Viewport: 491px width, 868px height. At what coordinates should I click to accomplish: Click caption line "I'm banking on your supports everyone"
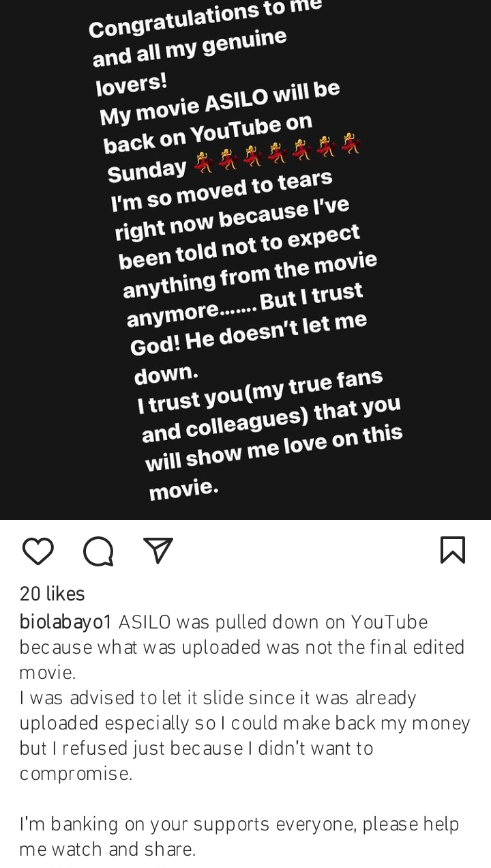[239, 824]
